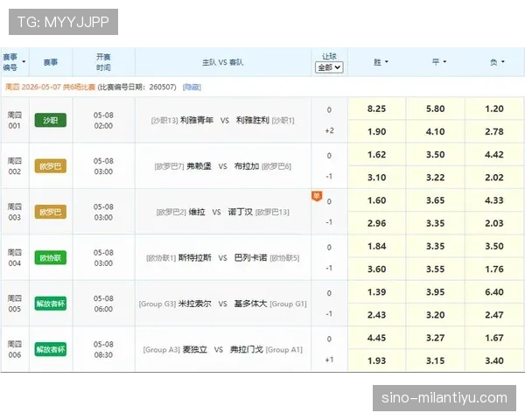The height and width of the screenshot is (420, 525).
Task: Click team name 布拉加
Action: pyautogui.click(x=247, y=166)
